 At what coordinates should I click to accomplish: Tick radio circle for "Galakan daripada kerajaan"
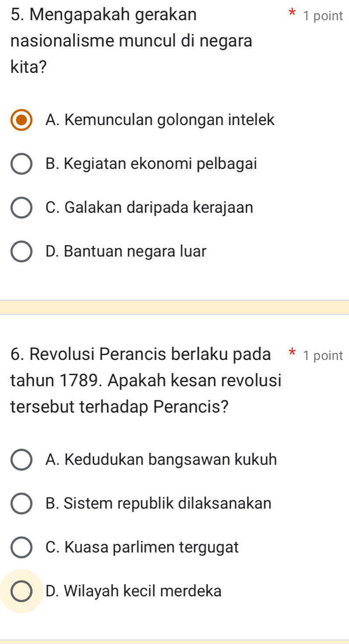(x=21, y=208)
